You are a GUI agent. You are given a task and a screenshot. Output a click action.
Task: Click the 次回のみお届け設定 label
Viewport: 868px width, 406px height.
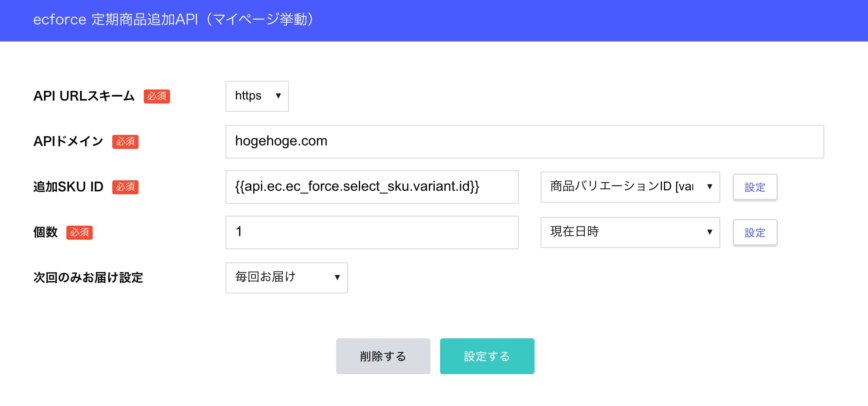(88, 278)
